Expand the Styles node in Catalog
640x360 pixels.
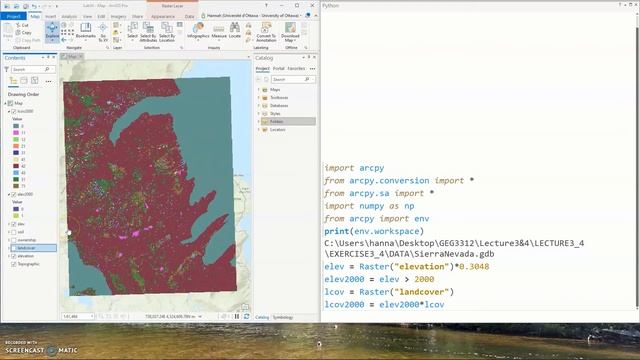pos(258,113)
